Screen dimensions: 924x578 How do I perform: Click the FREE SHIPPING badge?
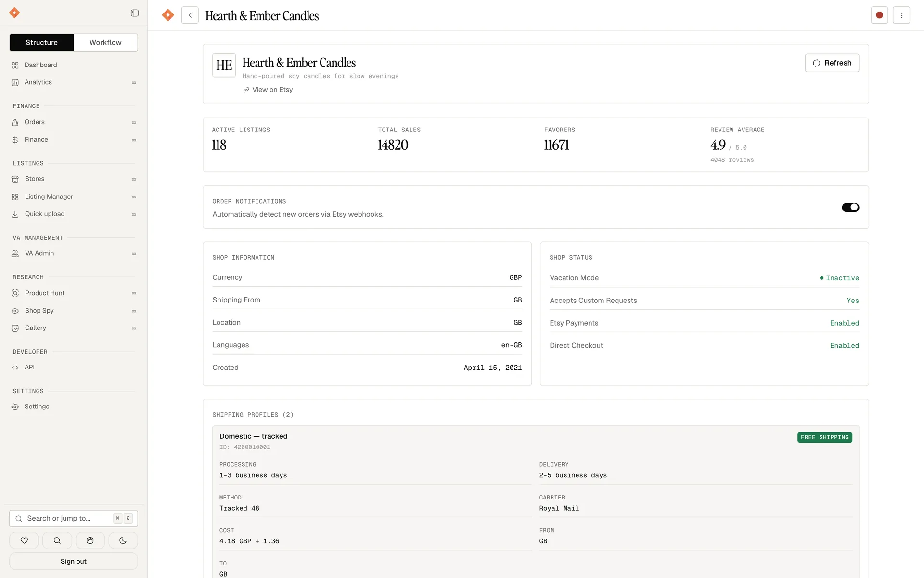[x=824, y=437]
